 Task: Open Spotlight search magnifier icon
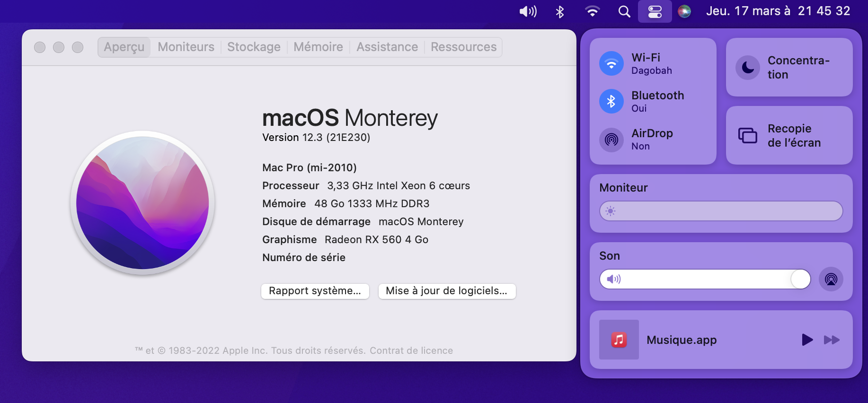624,11
